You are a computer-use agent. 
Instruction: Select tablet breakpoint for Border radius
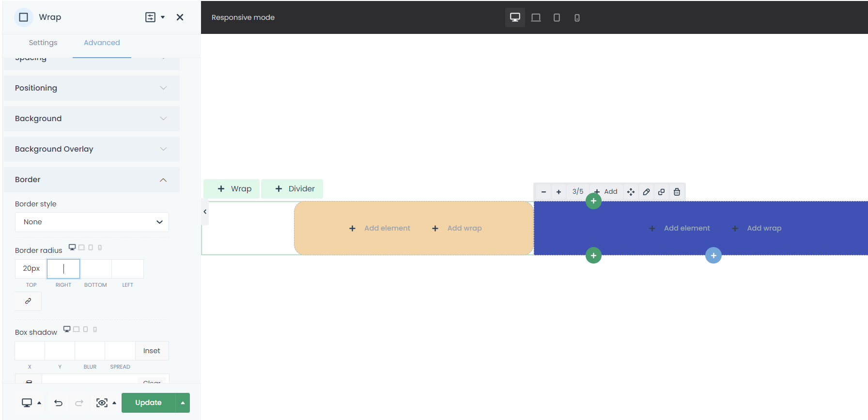91,248
